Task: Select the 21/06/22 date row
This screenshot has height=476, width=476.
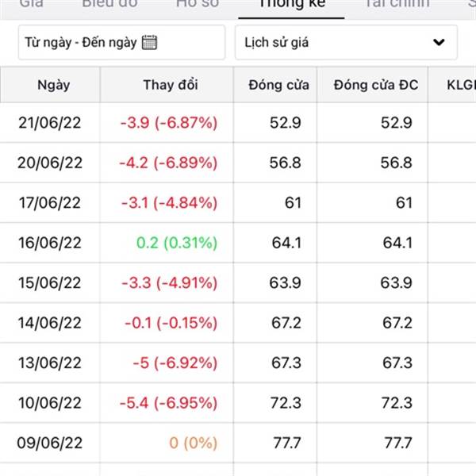Action: coord(238,123)
